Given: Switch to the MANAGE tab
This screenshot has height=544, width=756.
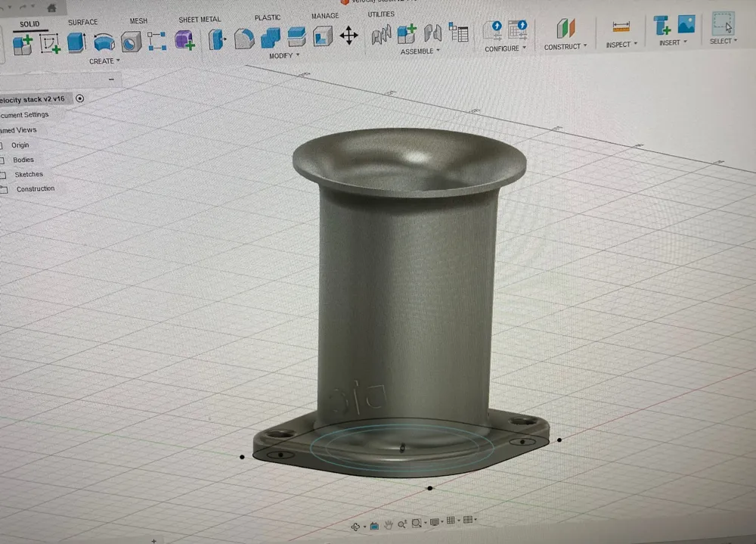Looking at the screenshot, I should [325, 16].
